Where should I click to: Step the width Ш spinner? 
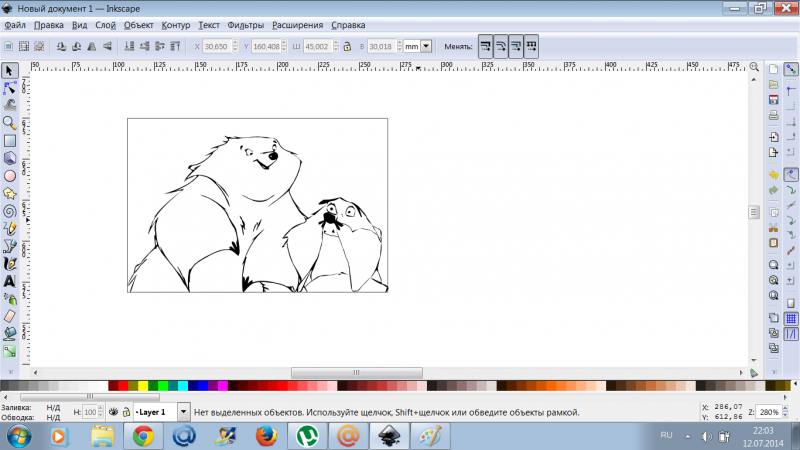point(336,46)
